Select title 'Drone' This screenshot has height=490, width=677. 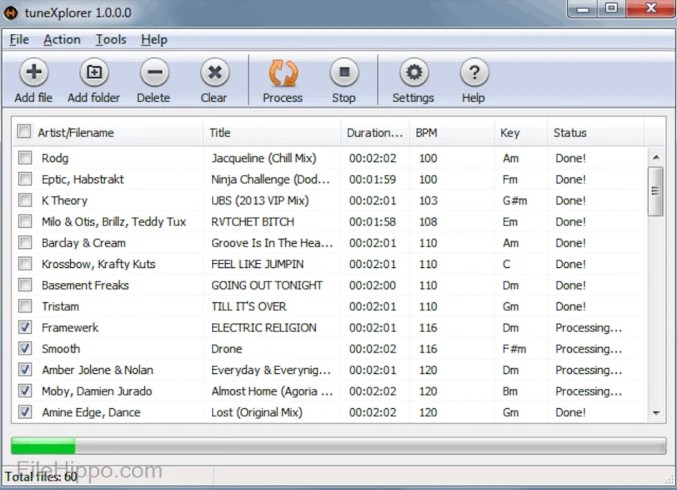click(227, 348)
